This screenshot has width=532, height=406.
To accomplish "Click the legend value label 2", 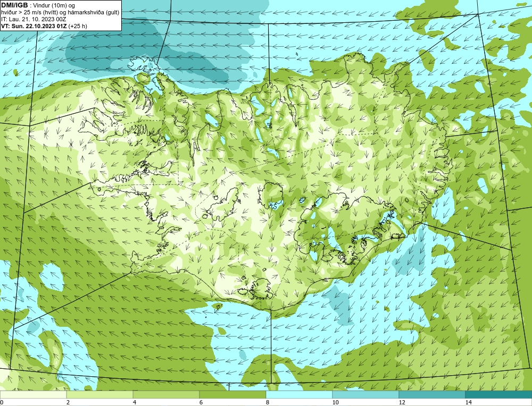I will pyautogui.click(x=68, y=402).
